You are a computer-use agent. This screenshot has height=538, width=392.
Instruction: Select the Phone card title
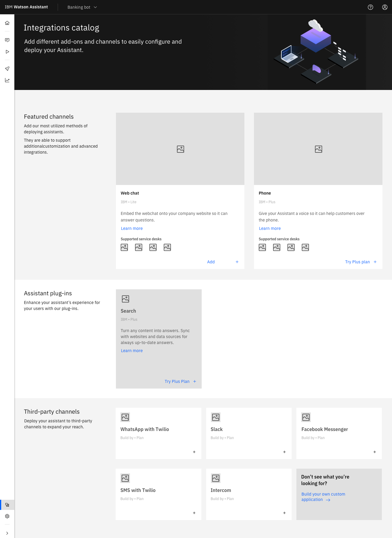pyautogui.click(x=265, y=193)
